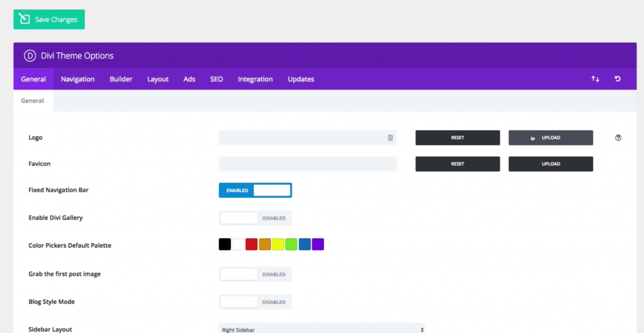Enable Grab the first post image
The width and height of the screenshot is (644, 333).
coord(255,274)
